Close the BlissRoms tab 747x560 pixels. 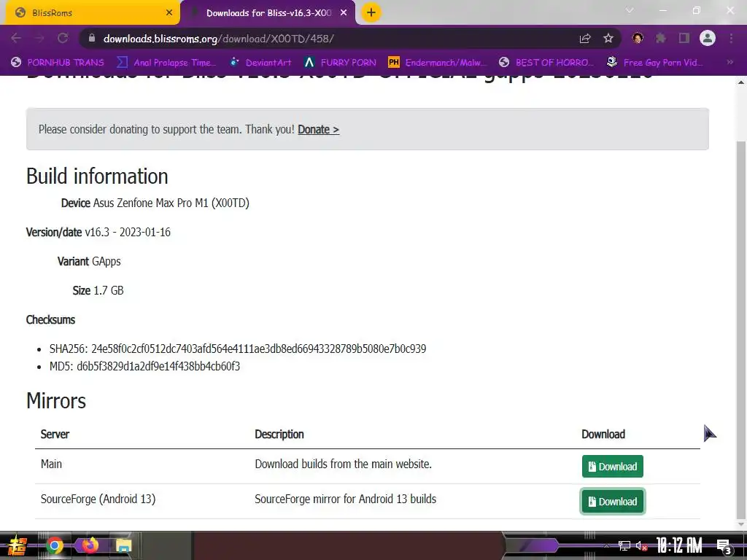tap(169, 13)
